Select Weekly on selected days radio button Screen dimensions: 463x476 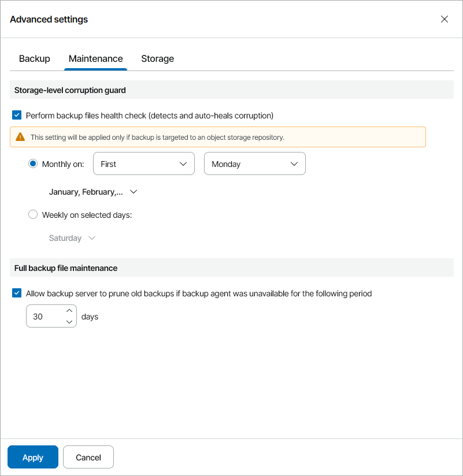point(33,215)
